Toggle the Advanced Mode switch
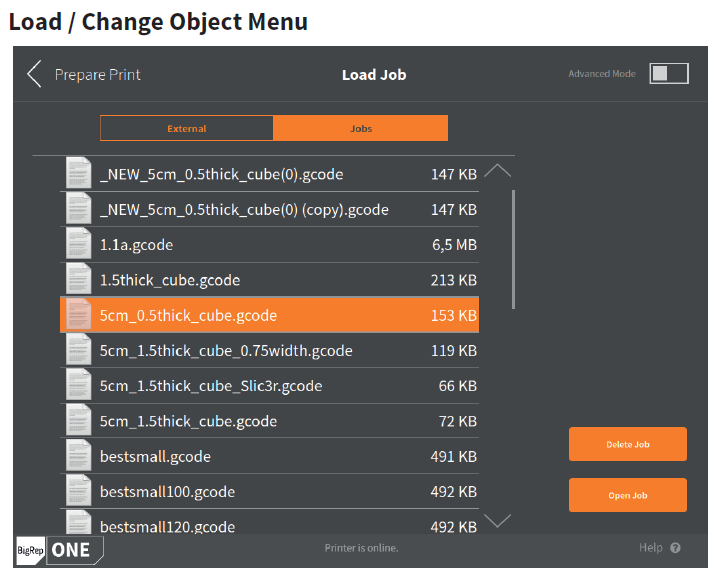This screenshot has width=714, height=574. [x=669, y=74]
